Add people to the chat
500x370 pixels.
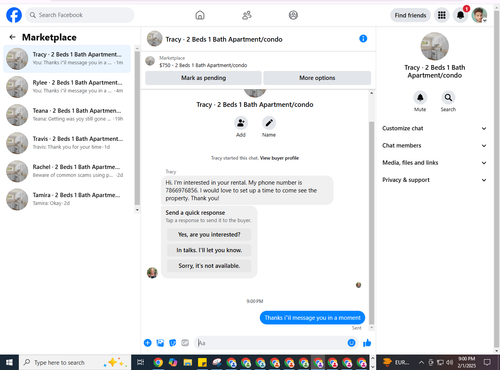[241, 123]
